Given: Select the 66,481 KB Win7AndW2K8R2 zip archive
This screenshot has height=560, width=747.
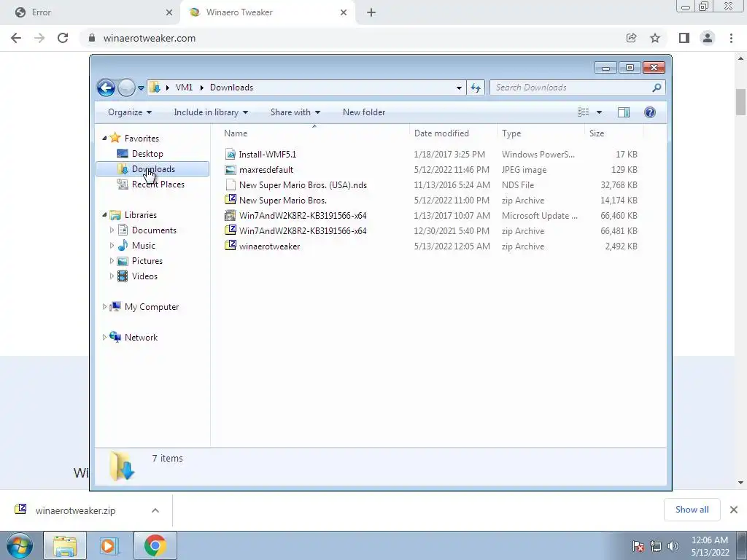Looking at the screenshot, I should [303, 231].
